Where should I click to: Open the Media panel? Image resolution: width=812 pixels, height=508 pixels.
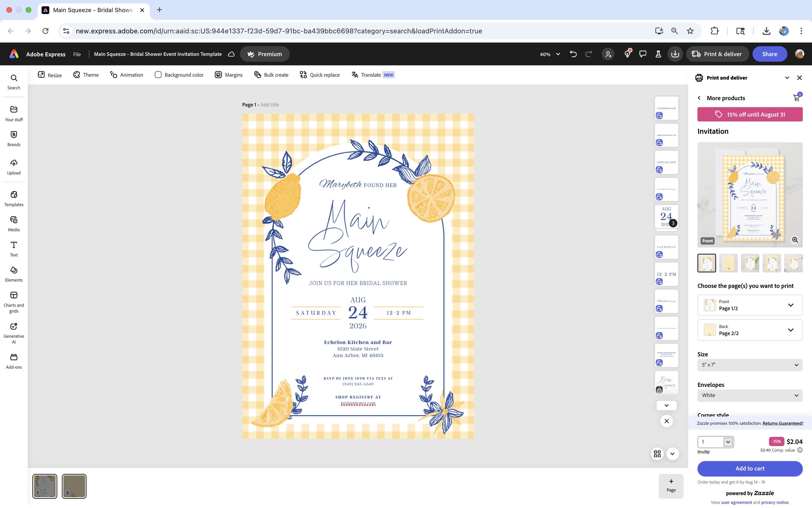point(14,224)
